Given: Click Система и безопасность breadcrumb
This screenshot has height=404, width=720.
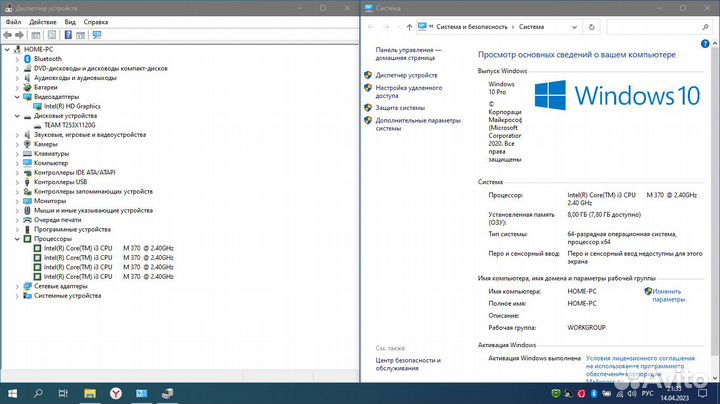Looking at the screenshot, I should point(472,27).
